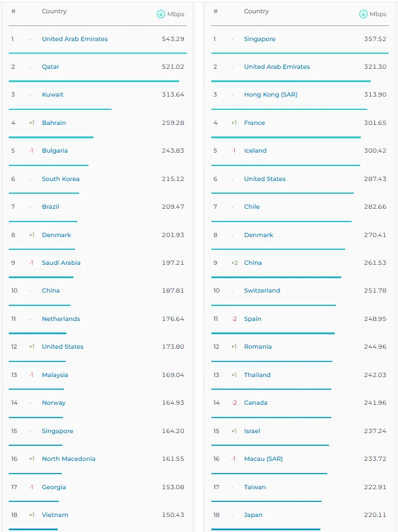The image size is (398, 532).
Task: Click the speed bar under Qatar
Action: point(94,82)
